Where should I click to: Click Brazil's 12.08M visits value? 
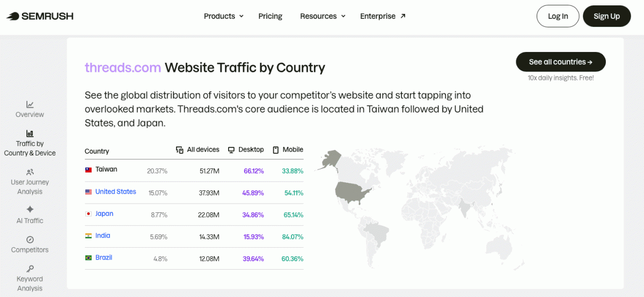(x=209, y=259)
